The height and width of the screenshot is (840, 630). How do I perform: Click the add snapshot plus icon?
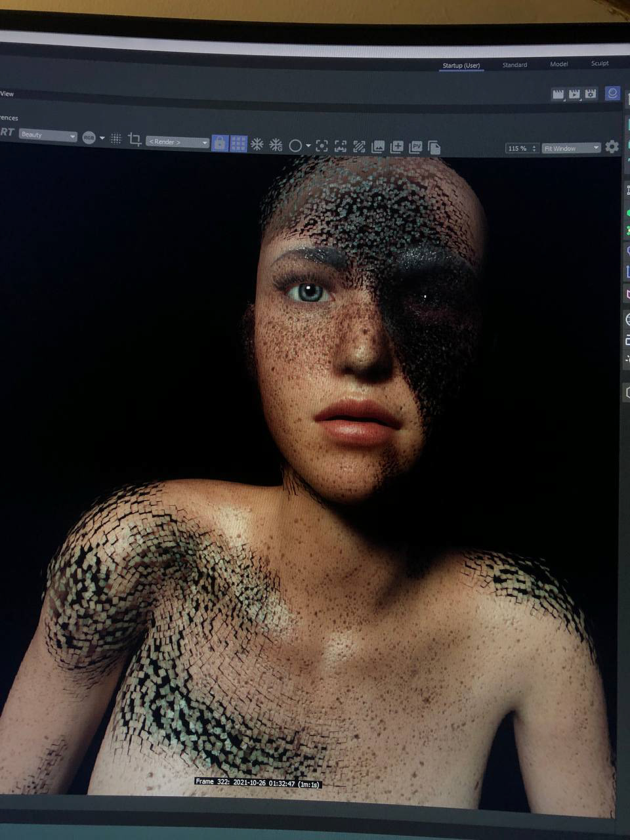click(396, 148)
